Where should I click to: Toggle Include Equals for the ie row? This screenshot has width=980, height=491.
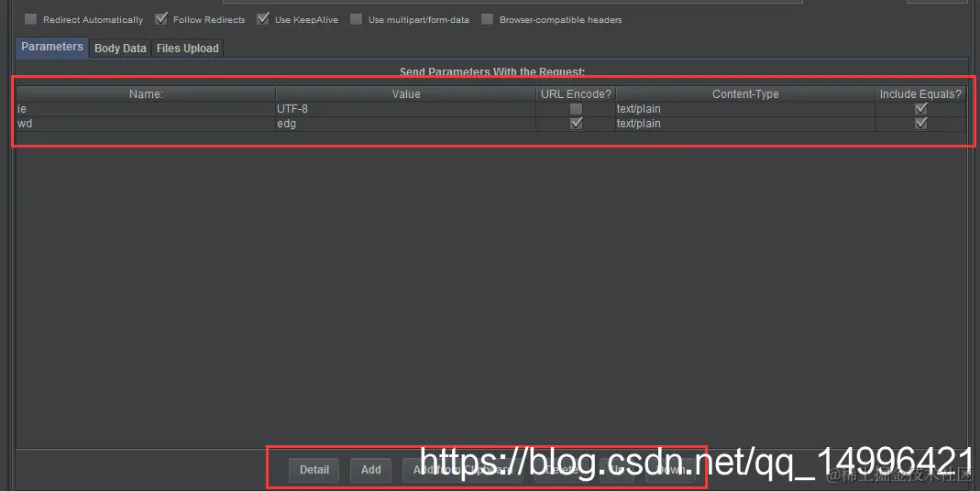tap(920, 109)
